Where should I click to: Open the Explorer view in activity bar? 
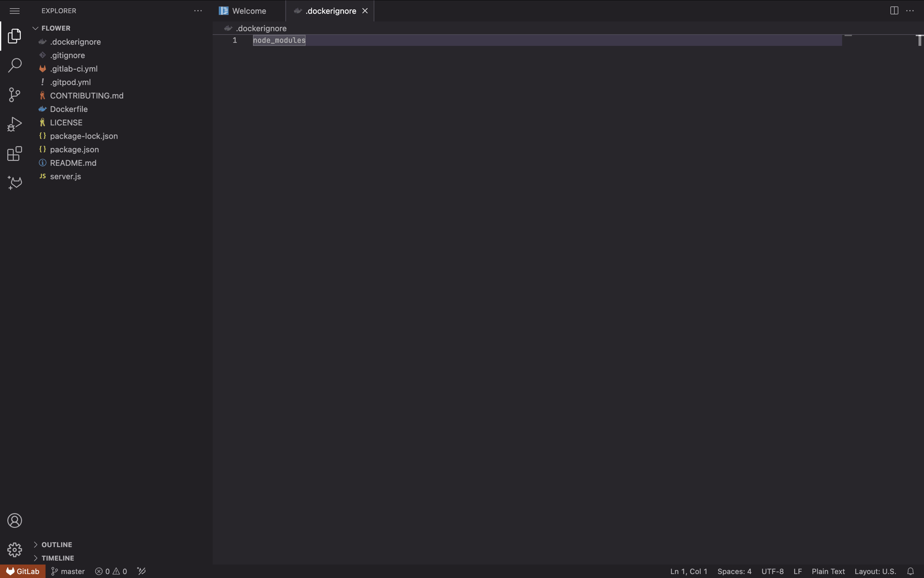tap(14, 36)
